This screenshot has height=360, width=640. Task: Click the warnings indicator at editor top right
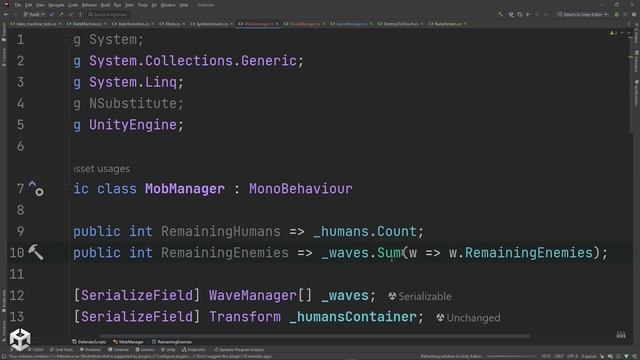(613, 33)
